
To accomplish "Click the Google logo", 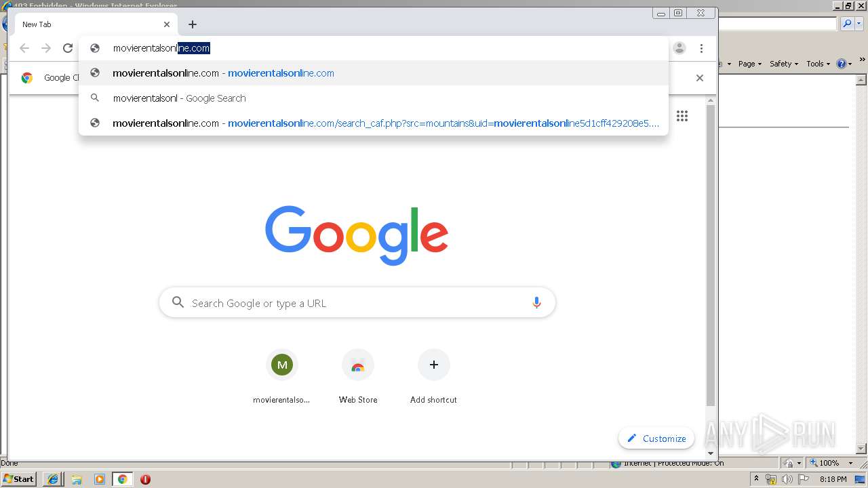I will tap(357, 235).
